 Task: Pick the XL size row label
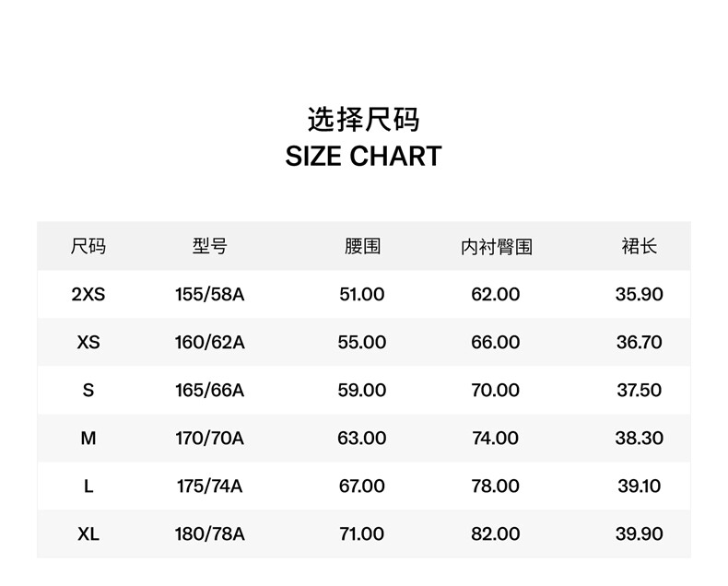[x=88, y=534]
